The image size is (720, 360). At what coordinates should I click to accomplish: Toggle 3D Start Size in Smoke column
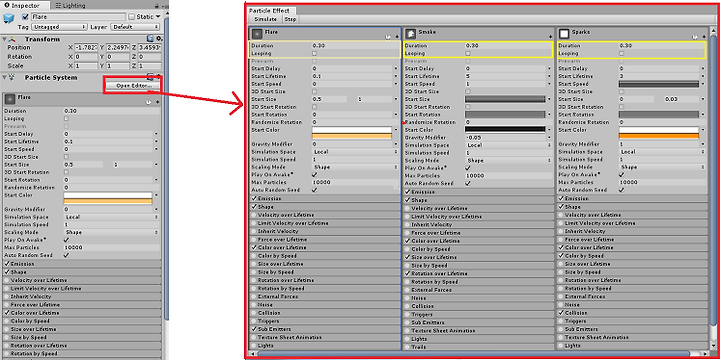(468, 92)
